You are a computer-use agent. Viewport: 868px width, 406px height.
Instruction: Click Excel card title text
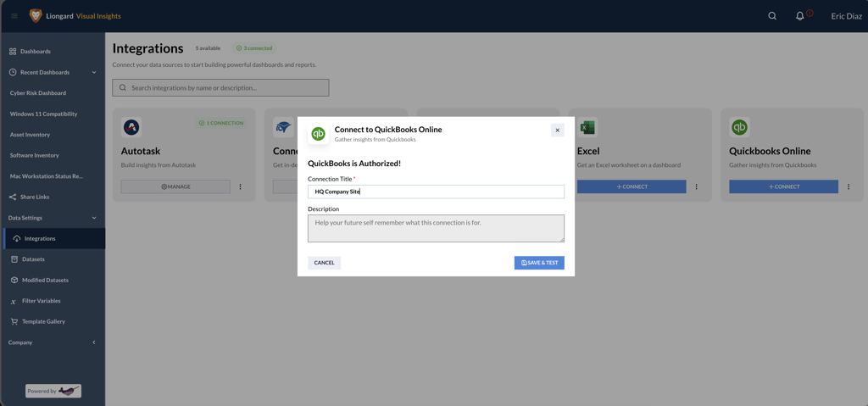point(588,151)
